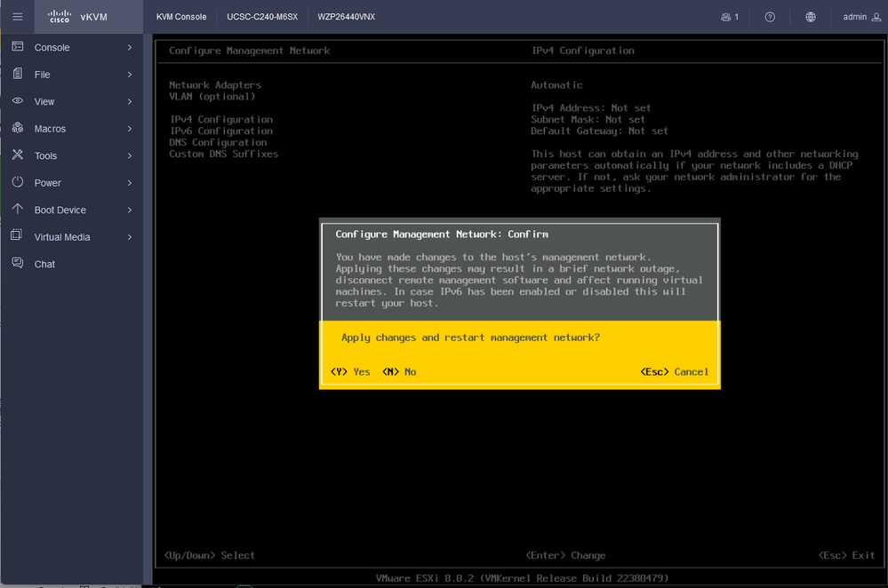Click the UCSC-C240-M6SX model label
This screenshot has width=888, height=588.
262,17
